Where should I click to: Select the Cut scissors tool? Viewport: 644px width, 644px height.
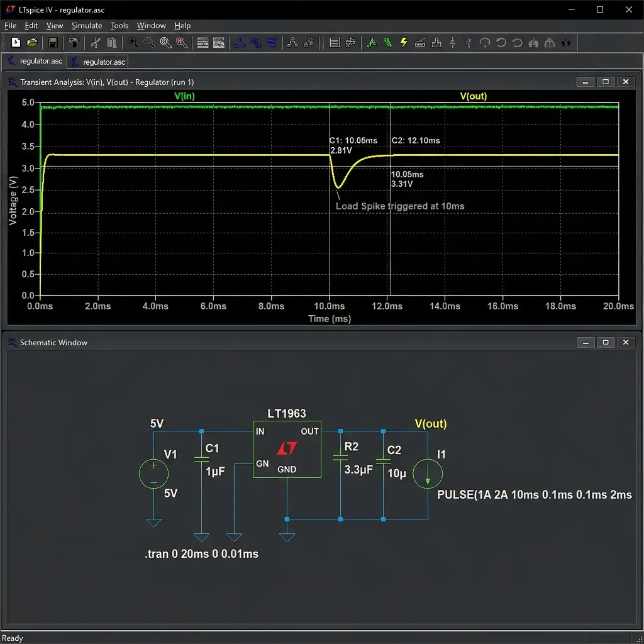[x=96, y=42]
